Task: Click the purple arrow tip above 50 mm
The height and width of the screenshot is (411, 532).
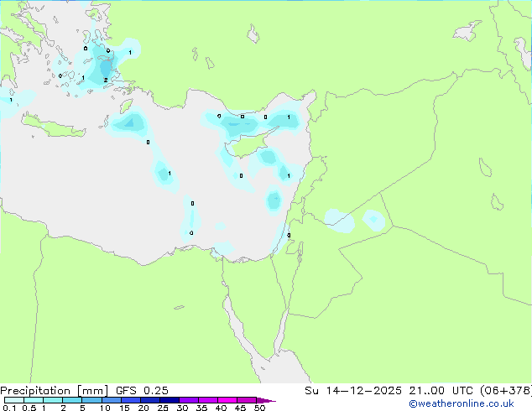Action: pyautogui.click(x=266, y=400)
